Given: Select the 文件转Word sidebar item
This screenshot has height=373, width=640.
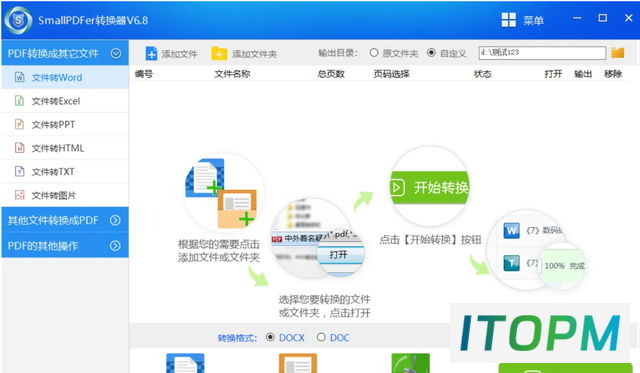Looking at the screenshot, I should pos(65,77).
